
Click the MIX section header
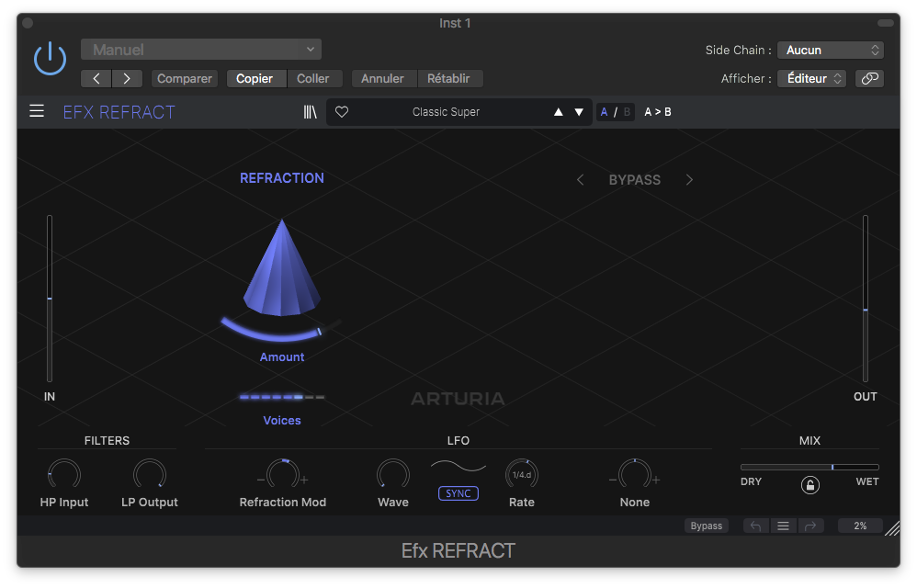click(x=810, y=441)
